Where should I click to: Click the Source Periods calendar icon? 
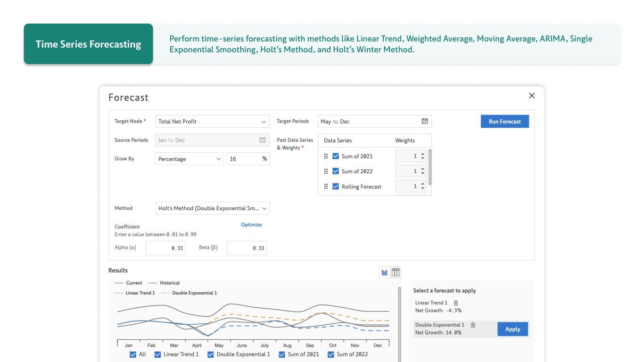pos(263,140)
